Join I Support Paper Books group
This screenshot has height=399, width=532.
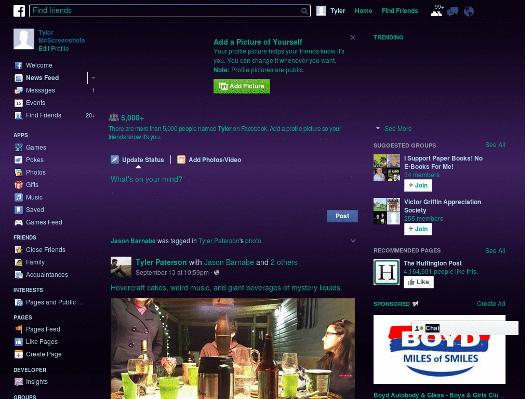click(418, 185)
